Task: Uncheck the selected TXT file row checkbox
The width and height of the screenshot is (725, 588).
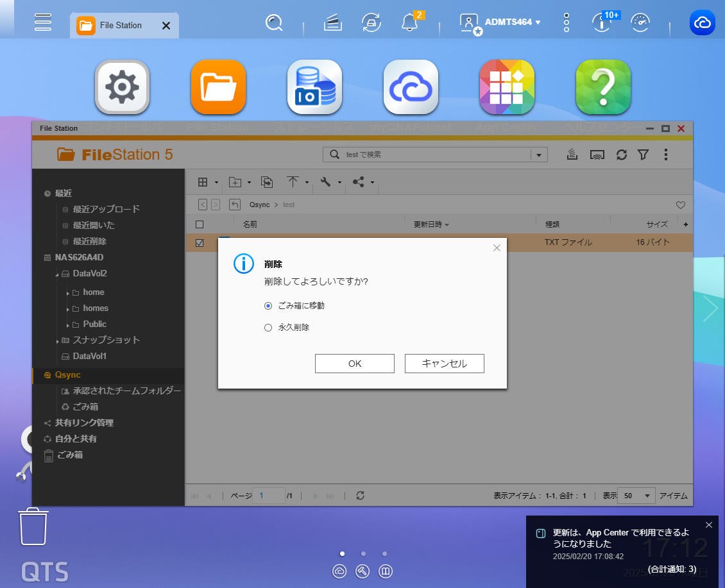Action: pos(200,242)
